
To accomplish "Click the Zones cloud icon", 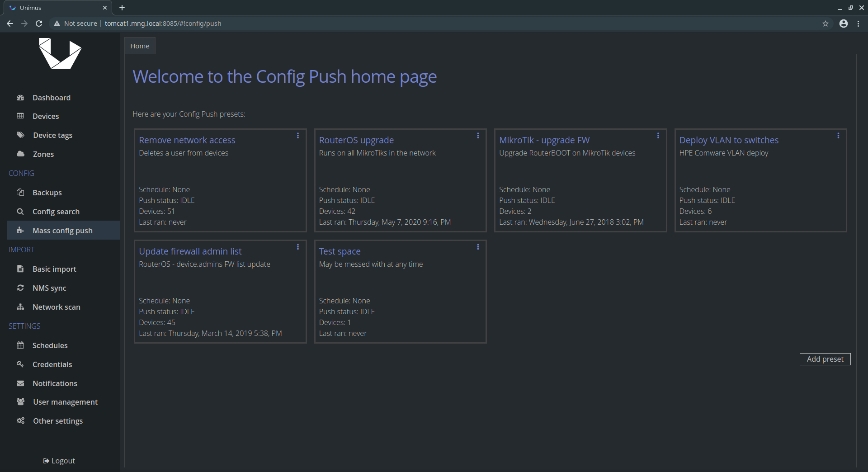I will [20, 154].
